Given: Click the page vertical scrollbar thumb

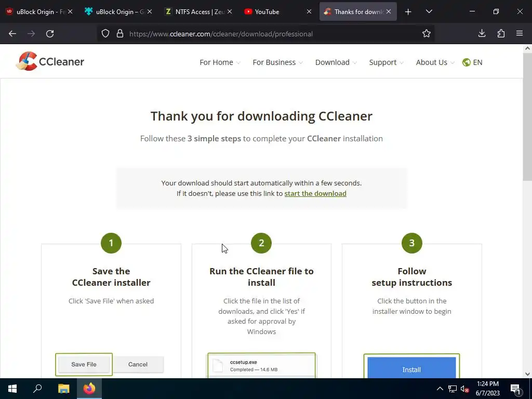Looking at the screenshot, I should click(527, 117).
